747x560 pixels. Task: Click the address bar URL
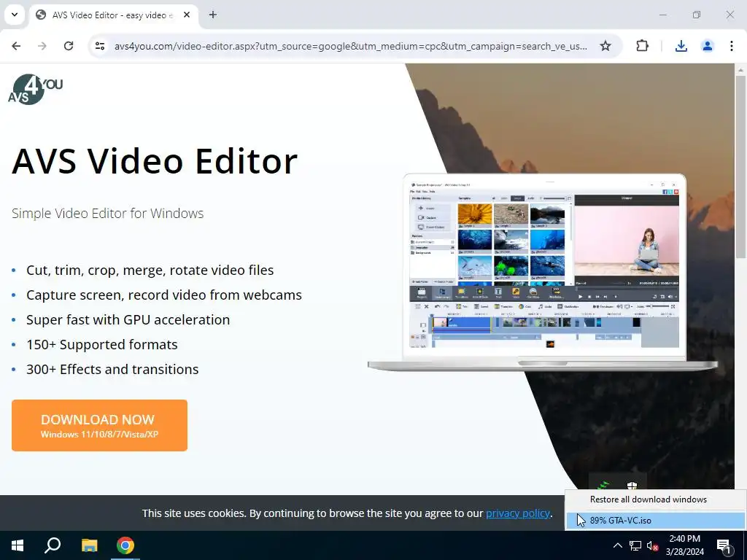[x=351, y=46]
